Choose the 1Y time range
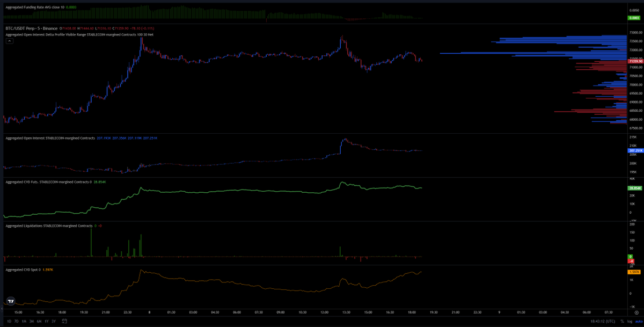The width and height of the screenshot is (644, 327). click(46, 321)
